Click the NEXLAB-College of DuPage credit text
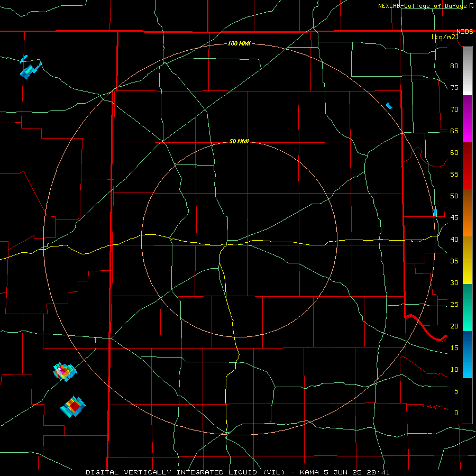This screenshot has height=476, width=476. pyautogui.click(x=423, y=6)
